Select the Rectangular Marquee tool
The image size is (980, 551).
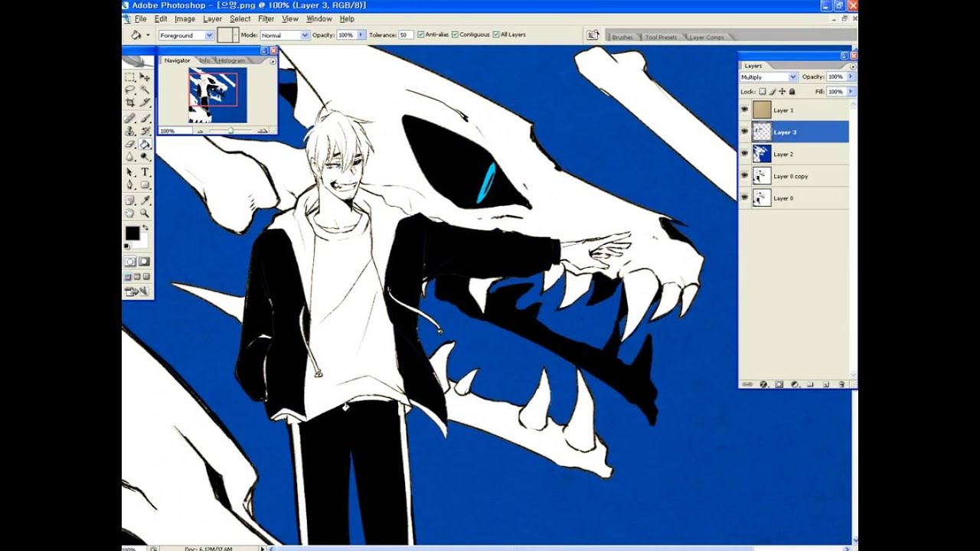pyautogui.click(x=130, y=77)
